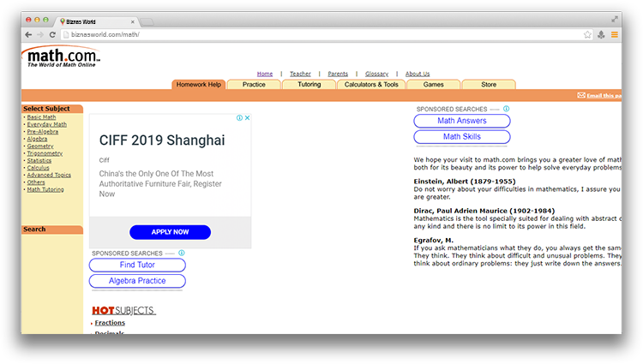643x364 pixels.
Task: Follow the Fractions link under Hot Subjects
Action: point(110,323)
